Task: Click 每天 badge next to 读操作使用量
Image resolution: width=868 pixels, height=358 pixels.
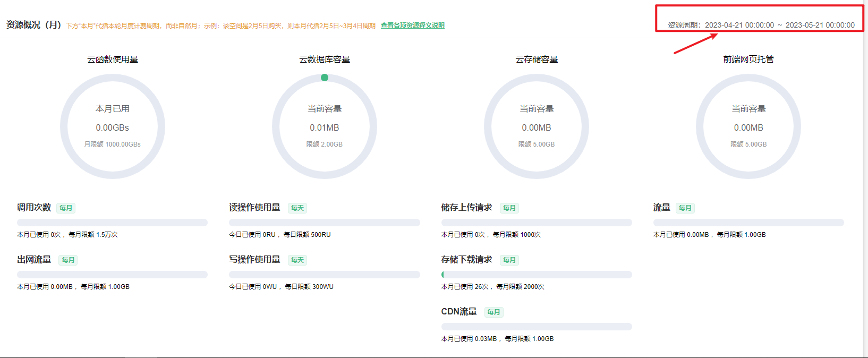Action: point(297,208)
